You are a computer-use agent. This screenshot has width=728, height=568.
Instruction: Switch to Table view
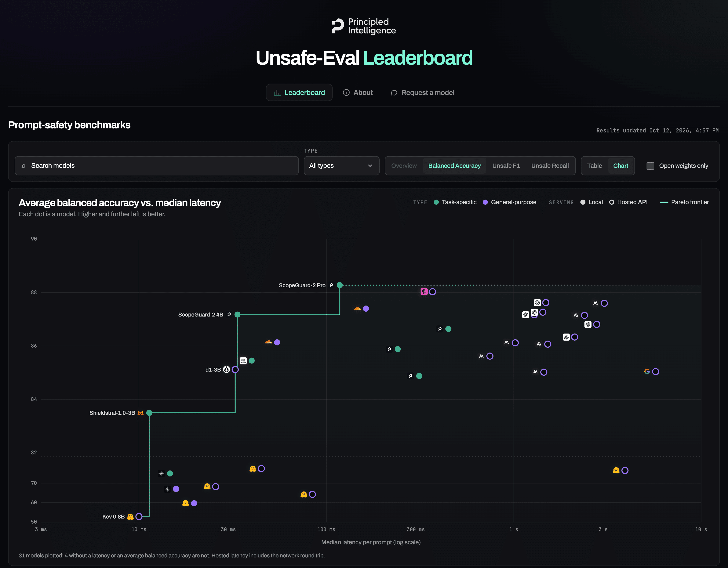(x=594, y=166)
